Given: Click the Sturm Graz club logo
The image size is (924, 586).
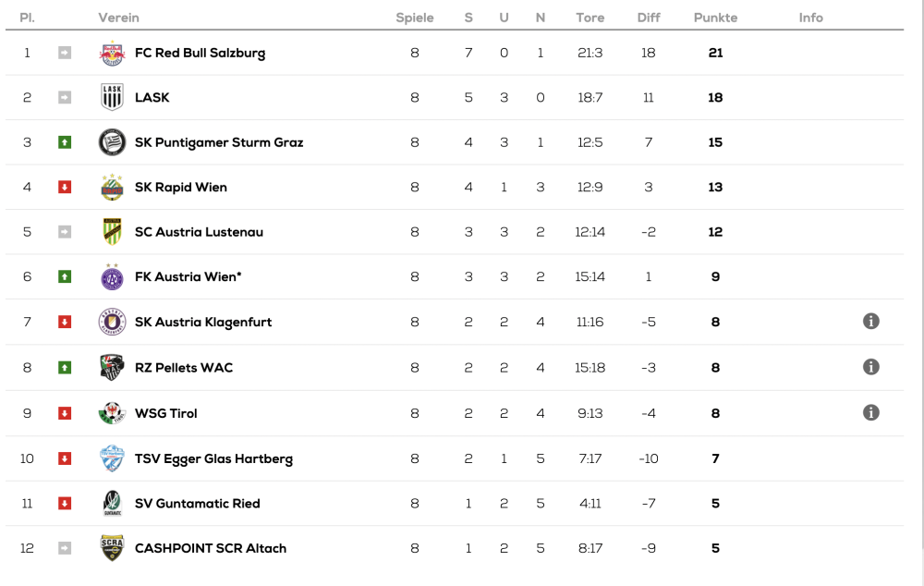Looking at the screenshot, I should point(112,142).
